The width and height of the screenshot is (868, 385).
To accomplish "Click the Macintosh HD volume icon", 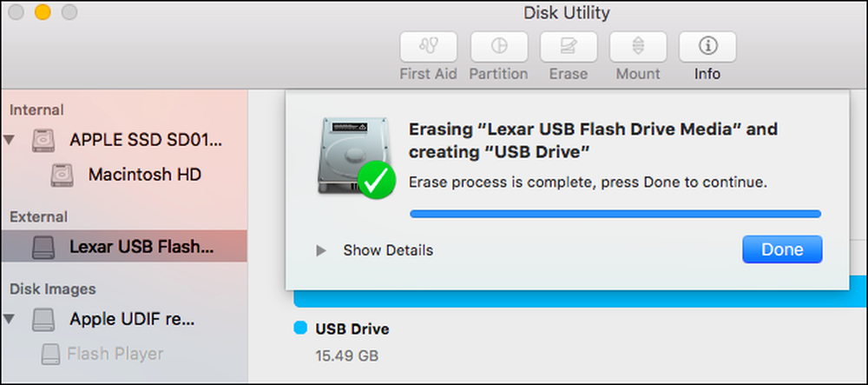I will (62, 175).
